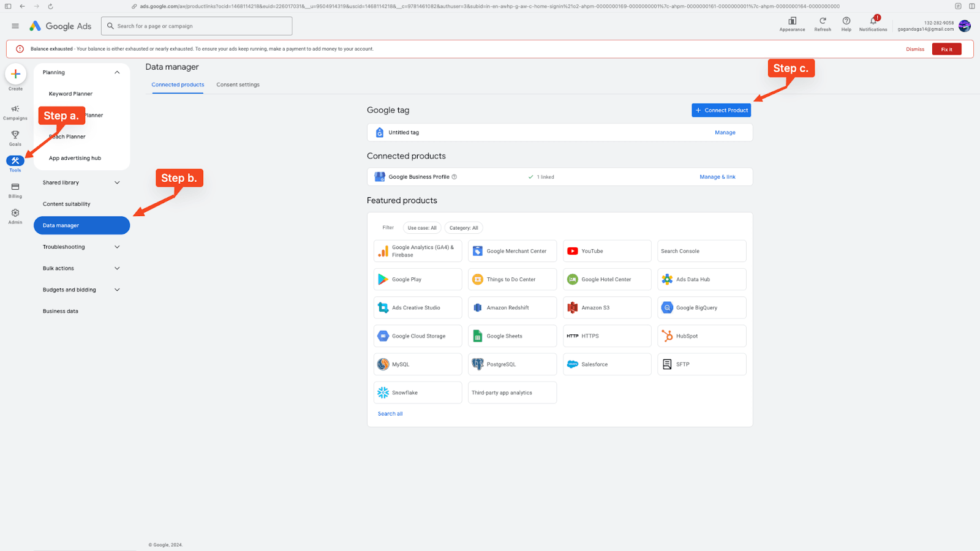Click the Create plus icon
This screenshot has width=980, height=551.
pos(15,74)
